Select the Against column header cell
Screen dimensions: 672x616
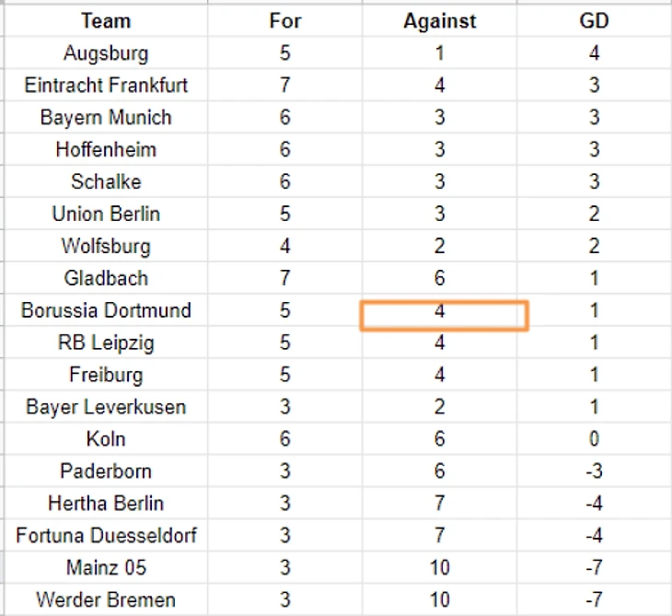(x=440, y=20)
